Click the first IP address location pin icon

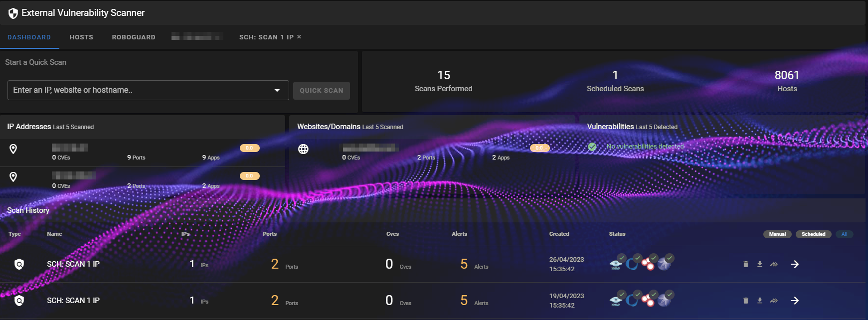(x=13, y=149)
